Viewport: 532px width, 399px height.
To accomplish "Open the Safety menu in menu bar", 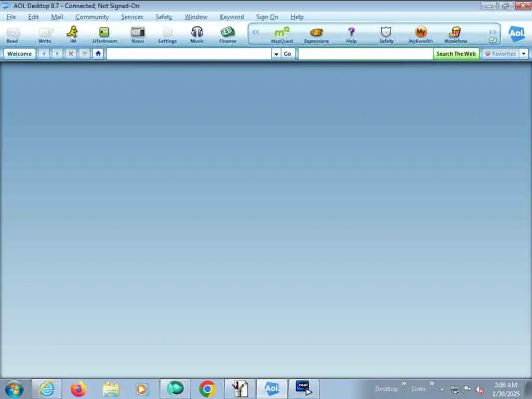I will [x=164, y=17].
